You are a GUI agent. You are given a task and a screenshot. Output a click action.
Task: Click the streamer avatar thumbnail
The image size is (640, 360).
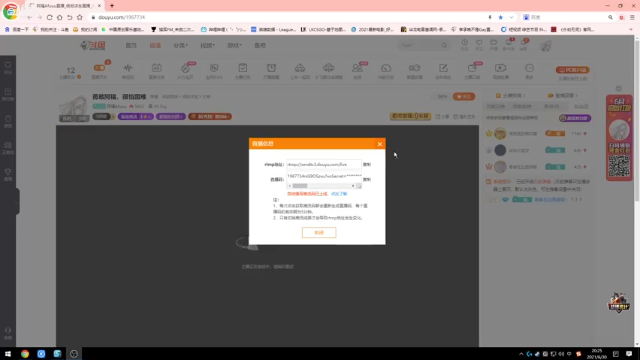[73, 108]
